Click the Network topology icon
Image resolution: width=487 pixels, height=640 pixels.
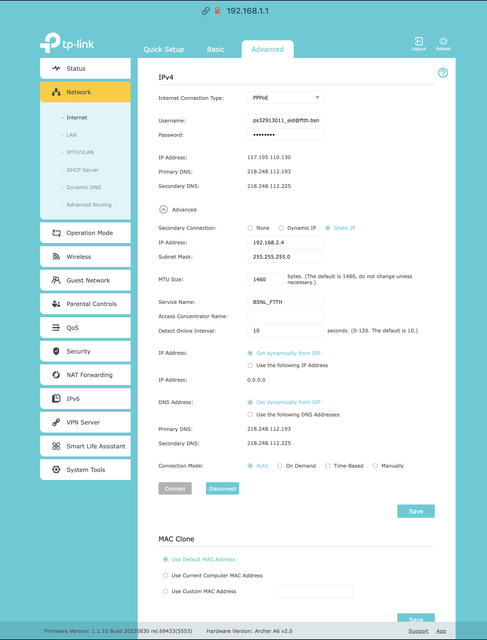coord(56,92)
